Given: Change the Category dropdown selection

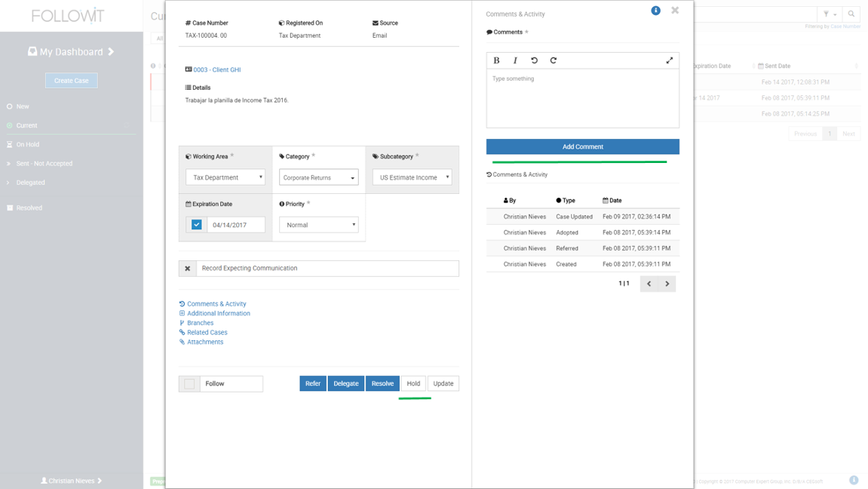Looking at the screenshot, I should coord(317,177).
